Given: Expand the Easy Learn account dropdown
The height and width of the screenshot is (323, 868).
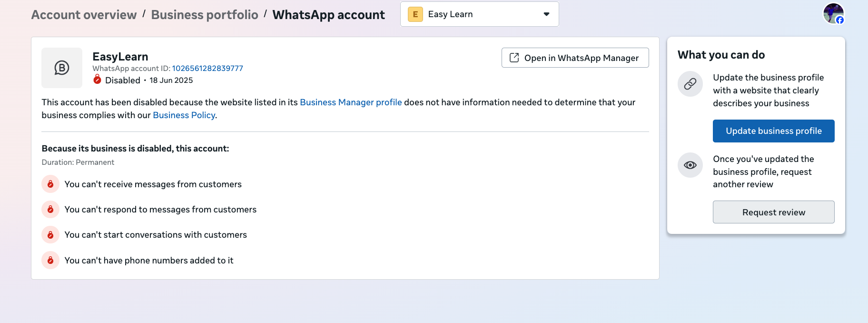Looking at the screenshot, I should click(x=479, y=14).
